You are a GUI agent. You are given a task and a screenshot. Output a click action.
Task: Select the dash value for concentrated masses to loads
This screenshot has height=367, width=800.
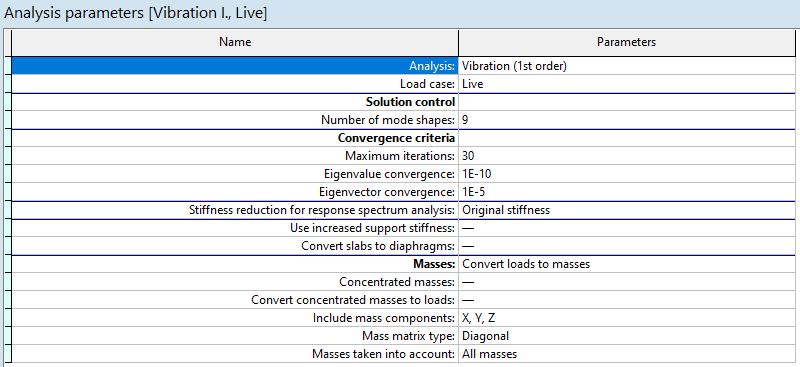click(x=468, y=300)
